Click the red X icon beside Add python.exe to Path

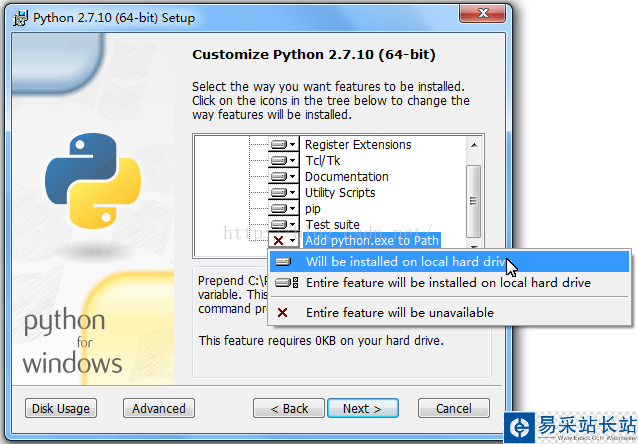(x=279, y=241)
